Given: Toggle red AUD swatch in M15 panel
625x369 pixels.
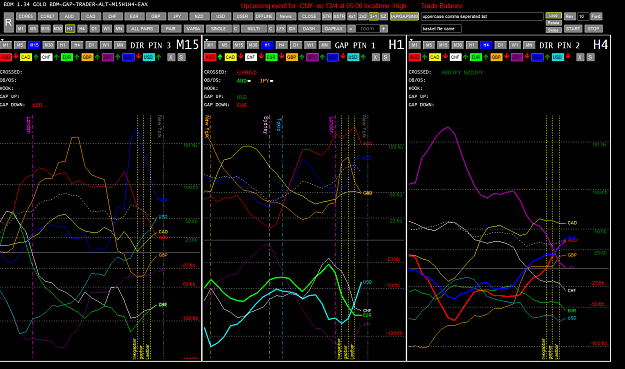Looking at the screenshot, I should click(6, 57).
